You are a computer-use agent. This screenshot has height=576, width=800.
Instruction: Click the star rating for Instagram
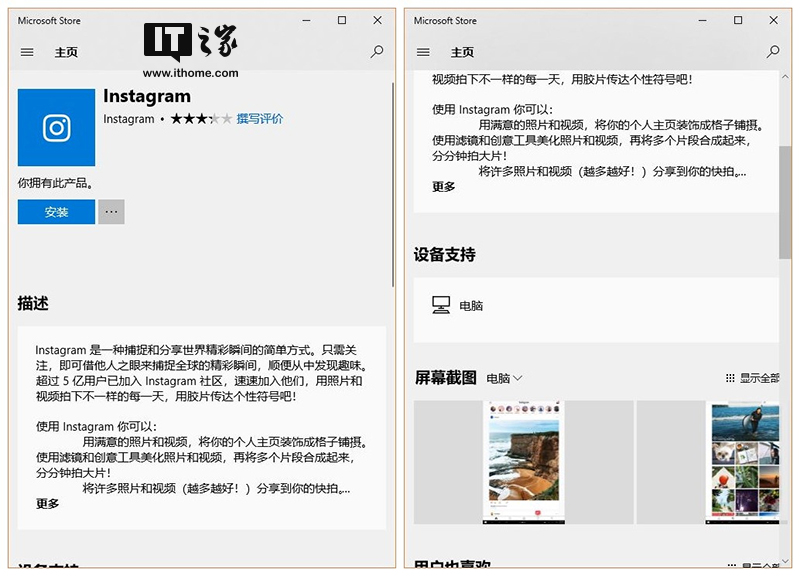click(x=201, y=119)
